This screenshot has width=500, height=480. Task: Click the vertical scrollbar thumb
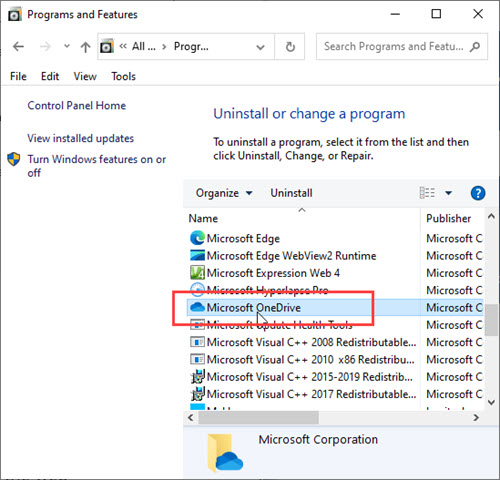491,319
